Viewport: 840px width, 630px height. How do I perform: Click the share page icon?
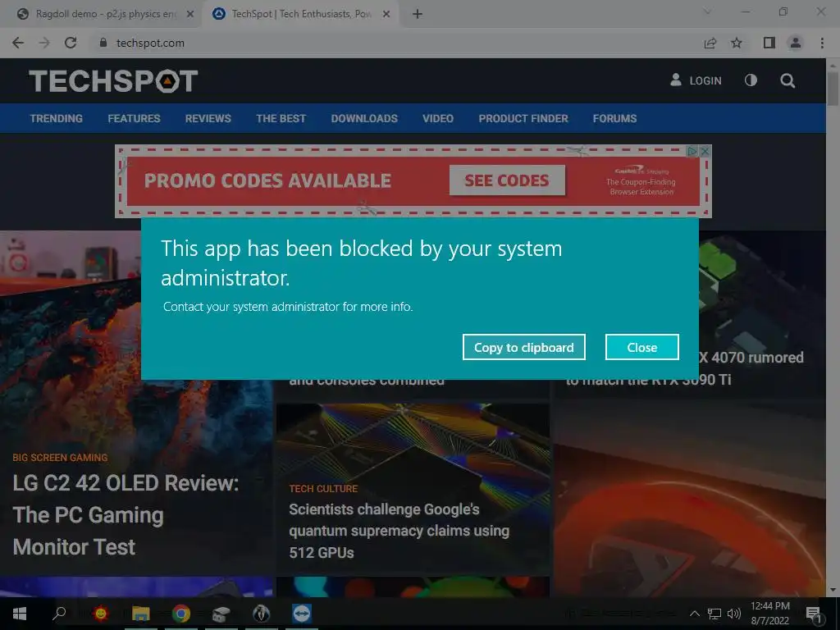click(x=710, y=43)
